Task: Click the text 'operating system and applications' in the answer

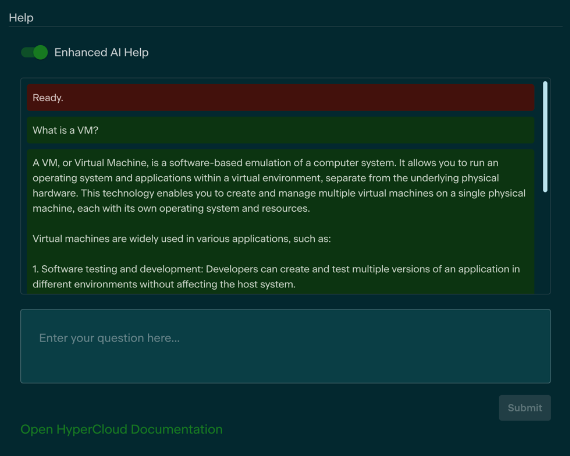Action: tap(112, 178)
